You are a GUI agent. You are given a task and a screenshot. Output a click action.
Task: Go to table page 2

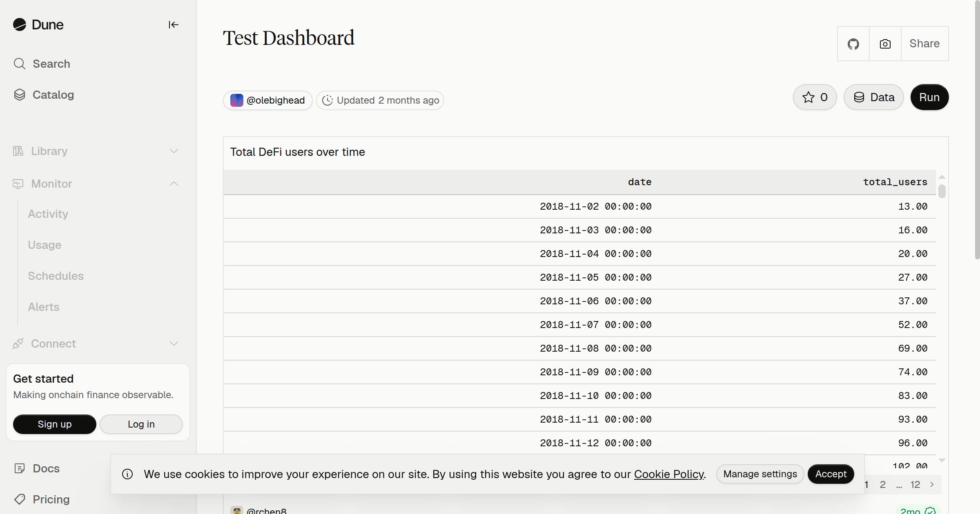pyautogui.click(x=883, y=485)
